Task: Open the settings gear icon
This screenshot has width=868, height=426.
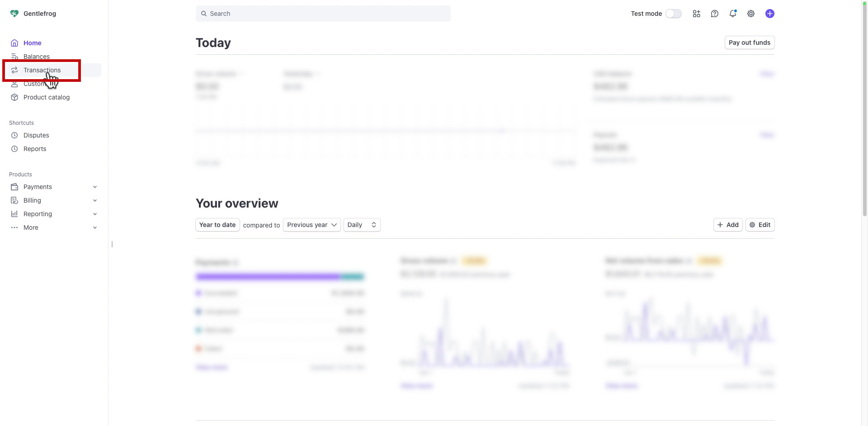Action: coord(750,14)
